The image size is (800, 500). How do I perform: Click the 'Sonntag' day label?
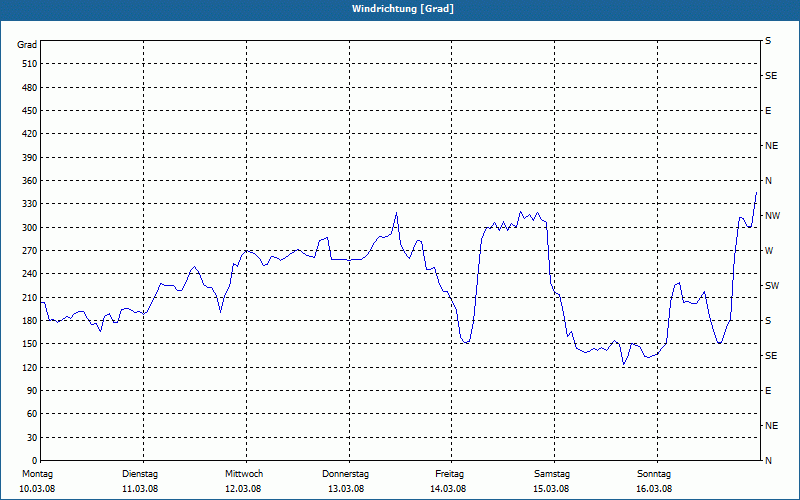[654, 474]
